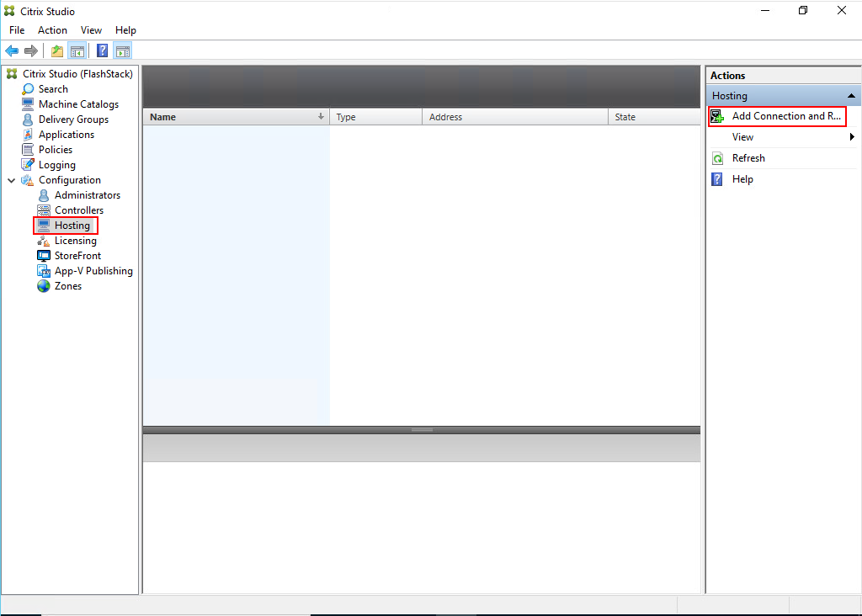862x616 pixels.
Task: Open the Export List toolbar icon
Action: (x=56, y=50)
